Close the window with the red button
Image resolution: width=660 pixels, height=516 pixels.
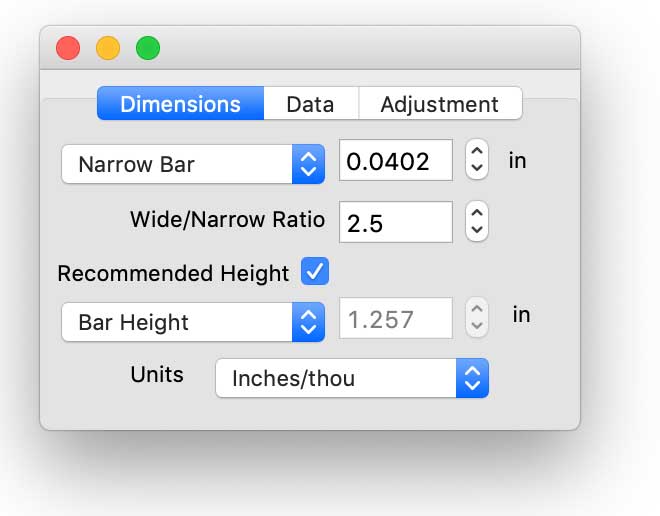pyautogui.click(x=68, y=48)
